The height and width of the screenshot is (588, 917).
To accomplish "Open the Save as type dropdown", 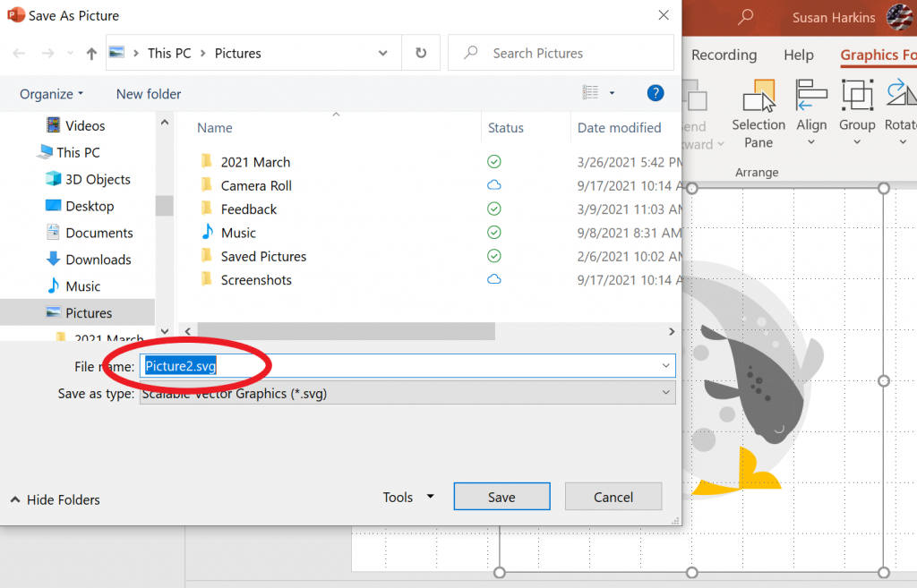I will tap(665, 393).
